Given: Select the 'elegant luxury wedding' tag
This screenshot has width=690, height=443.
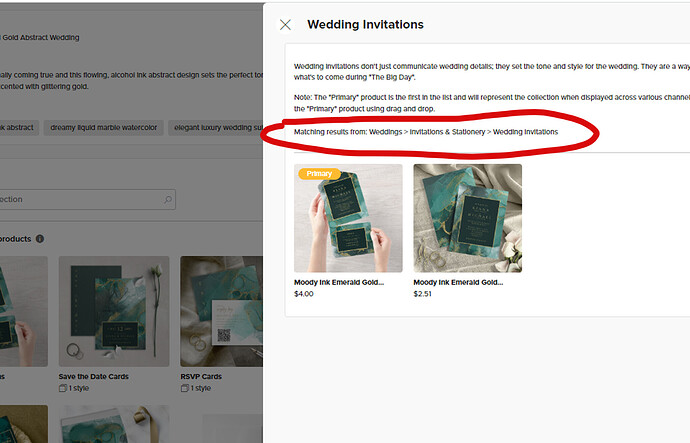Looking at the screenshot, I should 216,128.
